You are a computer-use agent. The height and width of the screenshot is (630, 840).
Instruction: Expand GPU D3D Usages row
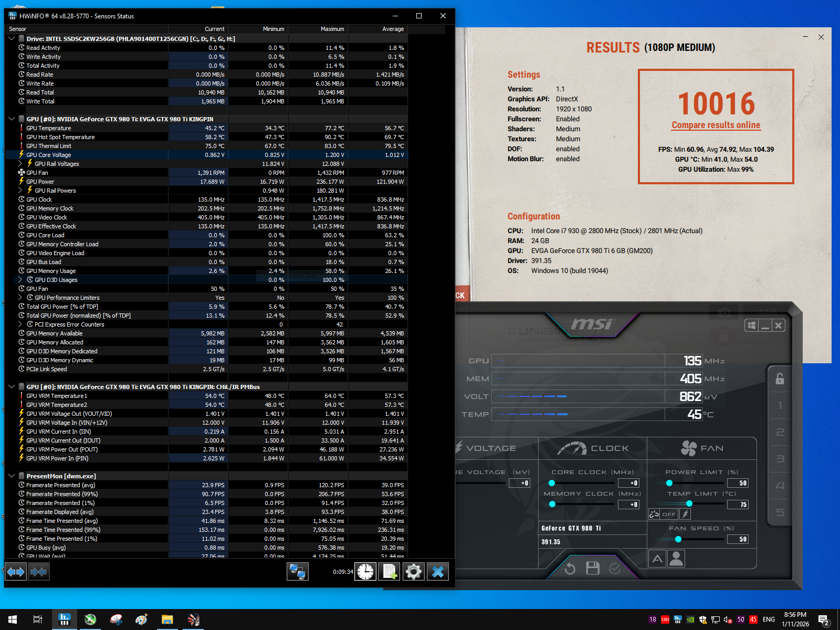[x=20, y=280]
